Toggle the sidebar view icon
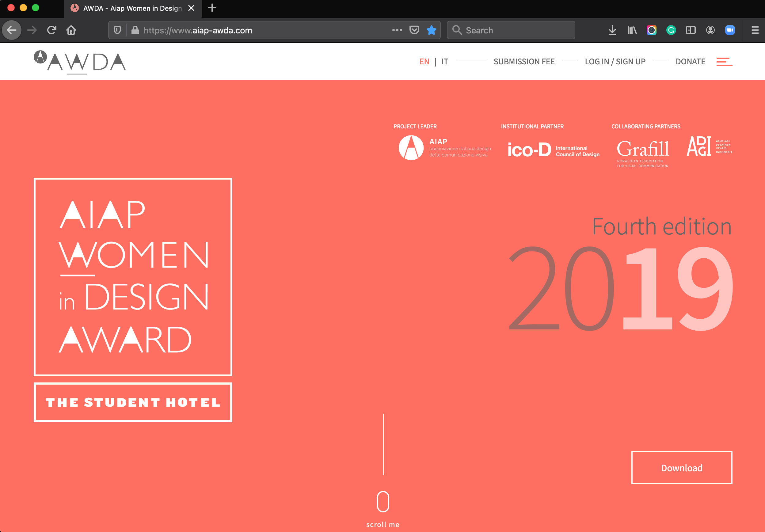Viewport: 765px width, 532px height. coord(691,30)
